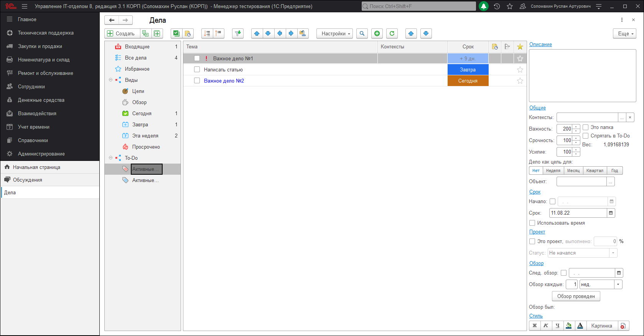
Task: Open the history clock icon in title bar
Action: click(x=497, y=6)
